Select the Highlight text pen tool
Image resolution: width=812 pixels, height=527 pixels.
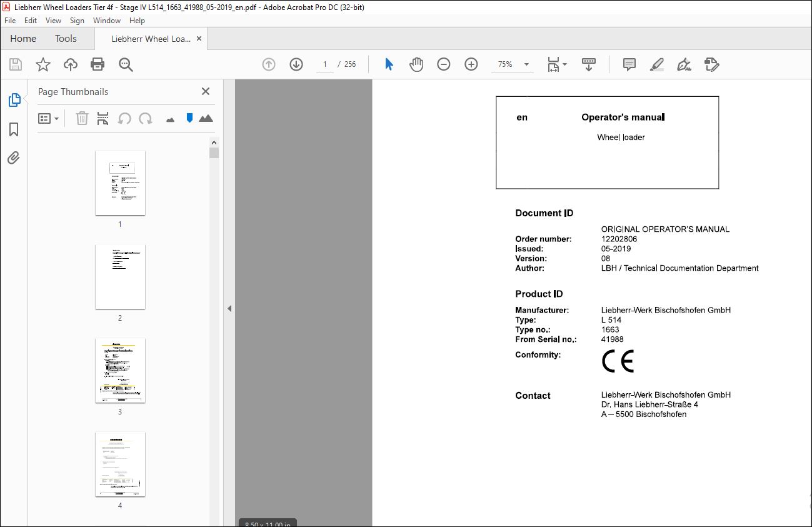pos(657,64)
